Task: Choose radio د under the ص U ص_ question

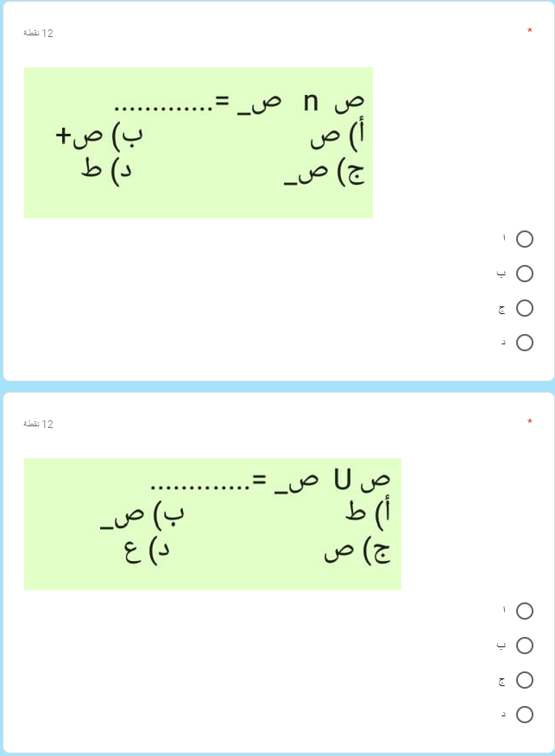Action: (525, 715)
